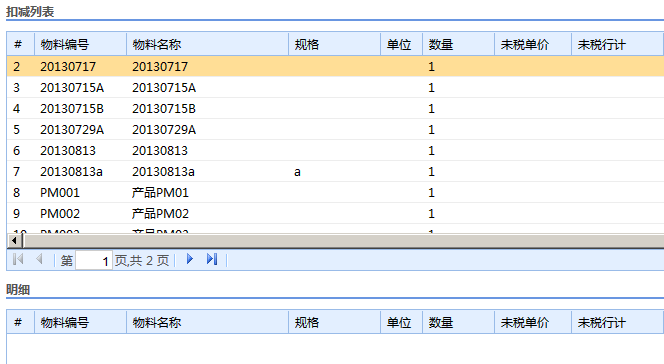Click the horizontal scrollbar track of the deduction list
The height and width of the screenshot is (364, 664).
pos(343,241)
